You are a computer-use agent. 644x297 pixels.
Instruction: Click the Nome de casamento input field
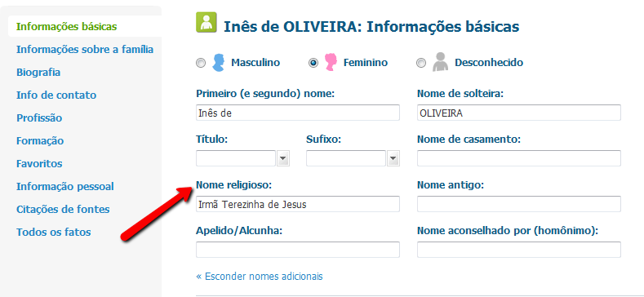coord(519,158)
